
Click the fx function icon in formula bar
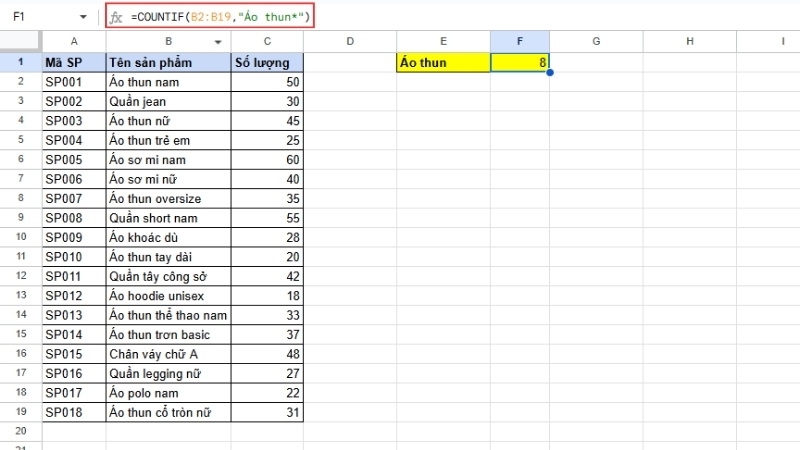tap(117, 17)
